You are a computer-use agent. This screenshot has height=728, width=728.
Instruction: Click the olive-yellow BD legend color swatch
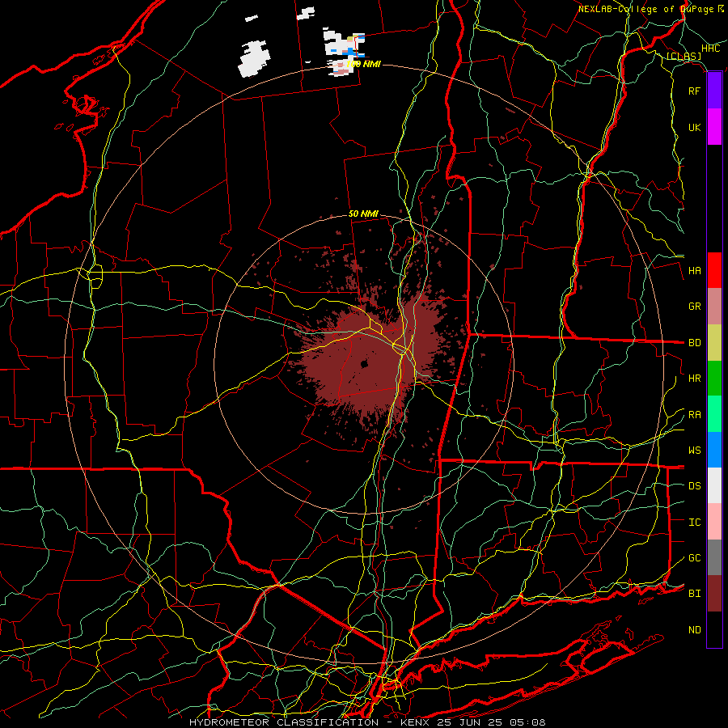tap(714, 342)
